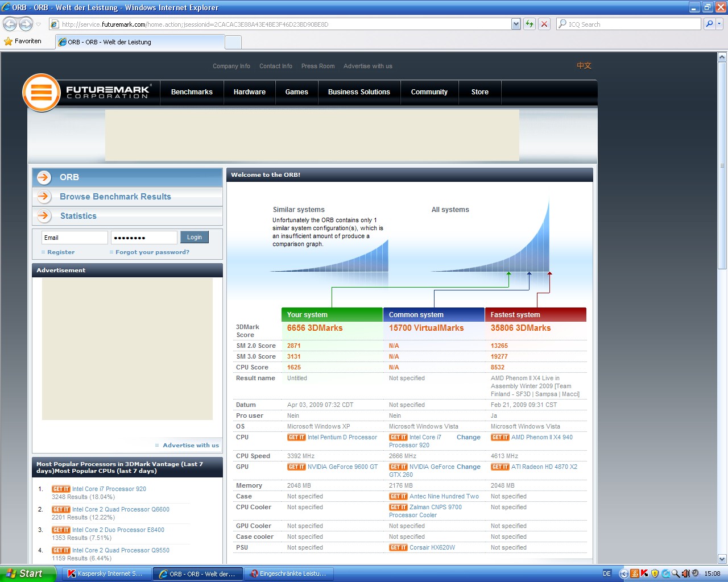This screenshot has width=728, height=582.
Task: Open the sidebar Advertise with us link
Action: click(191, 446)
